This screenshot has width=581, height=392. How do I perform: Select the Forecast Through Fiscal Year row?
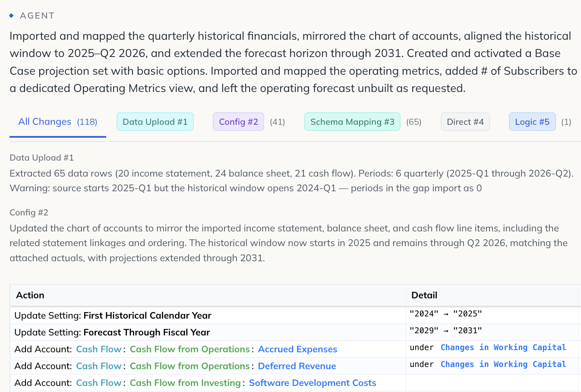[294, 332]
